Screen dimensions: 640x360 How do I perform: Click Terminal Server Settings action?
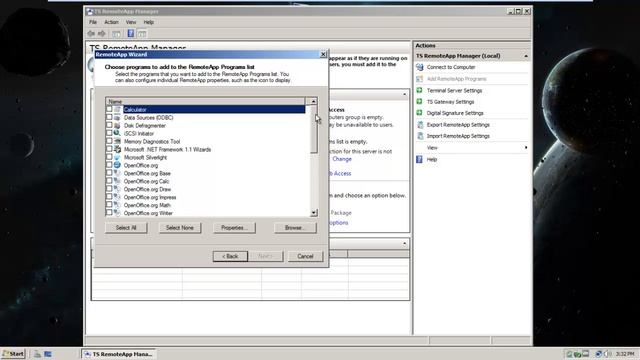point(454,90)
